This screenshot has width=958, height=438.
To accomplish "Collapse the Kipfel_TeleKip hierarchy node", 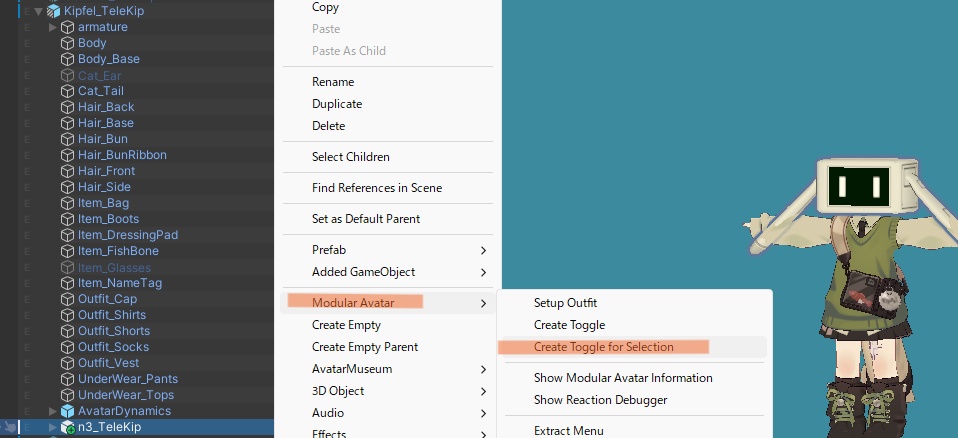I will [x=39, y=11].
